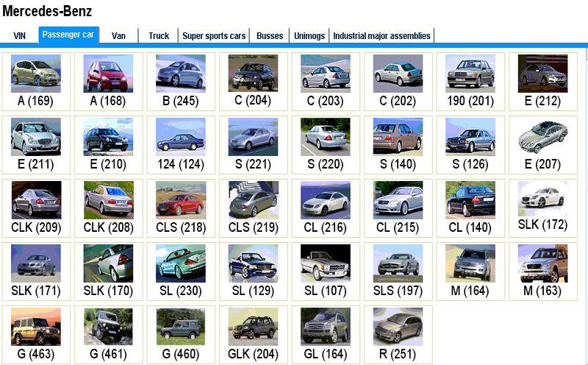Open the SLS (197) model
Screen dimensions: 588x365
[398, 272]
